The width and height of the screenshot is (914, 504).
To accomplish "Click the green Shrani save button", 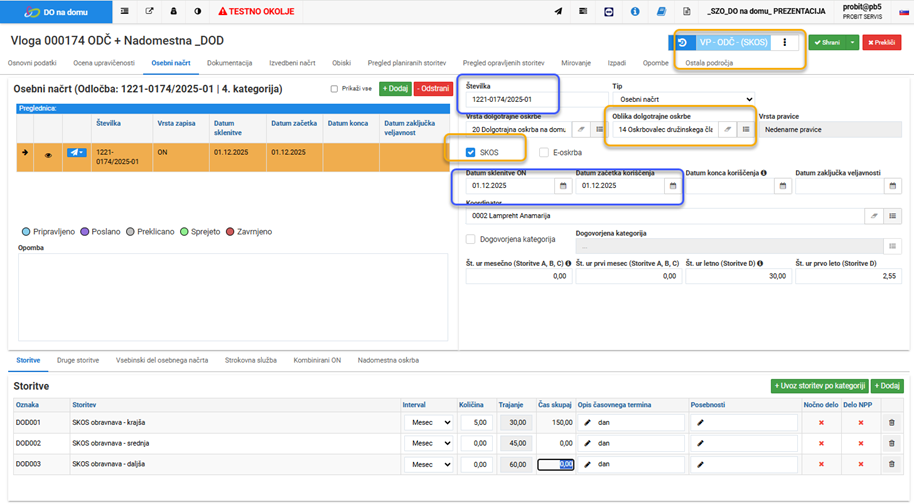I will [x=827, y=43].
